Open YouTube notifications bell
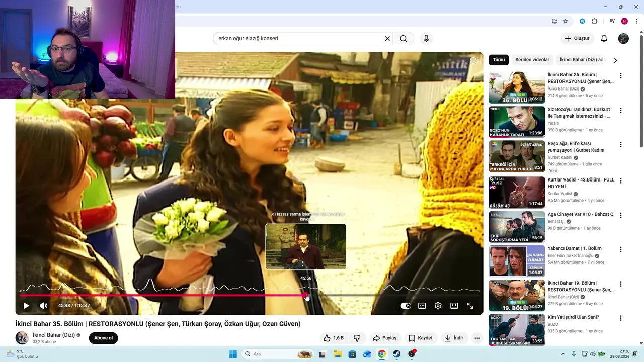Image resolution: width=644 pixels, height=362 pixels. point(604,38)
